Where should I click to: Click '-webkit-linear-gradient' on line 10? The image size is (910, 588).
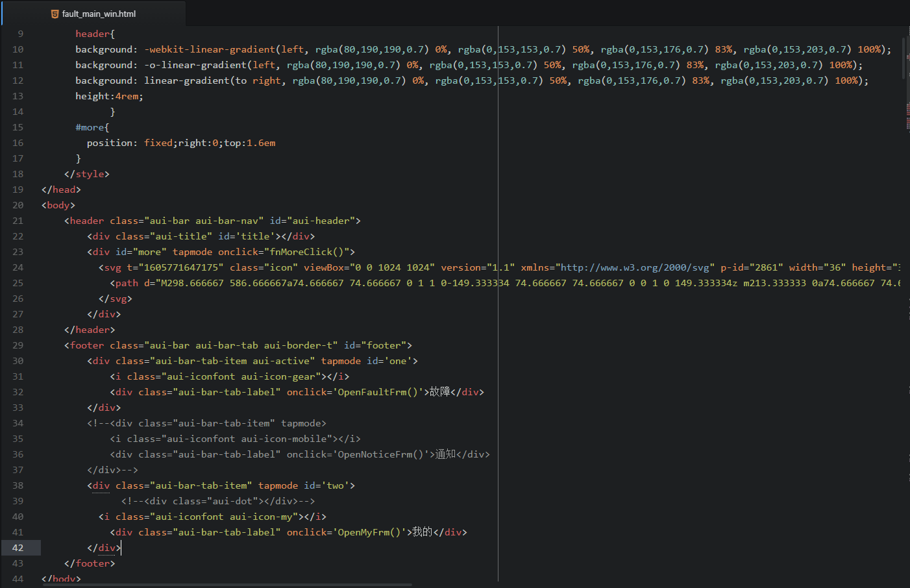tap(210, 49)
